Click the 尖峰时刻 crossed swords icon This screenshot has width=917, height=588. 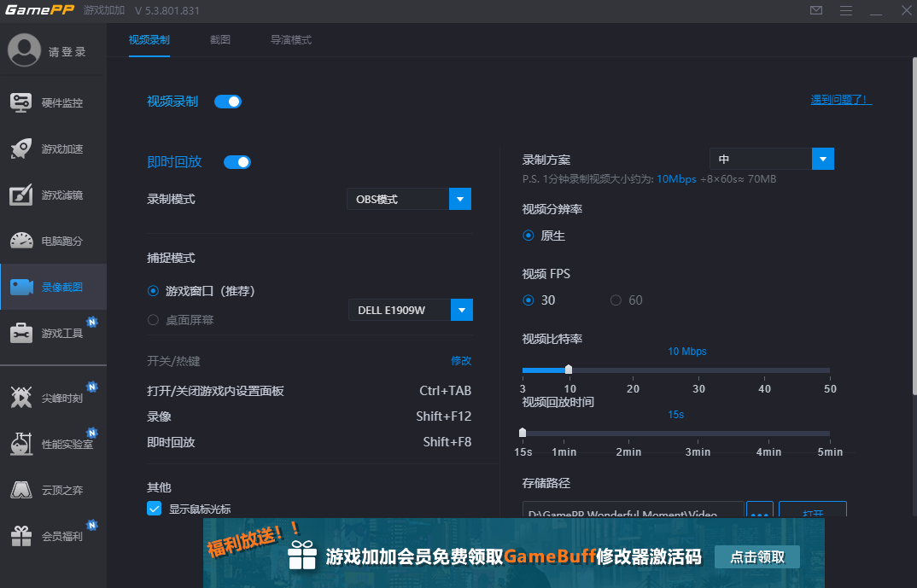point(21,398)
